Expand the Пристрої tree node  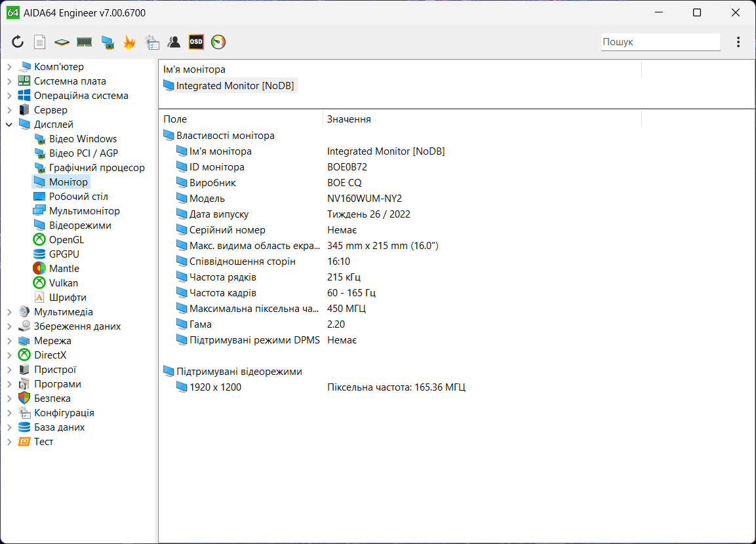(x=9, y=370)
